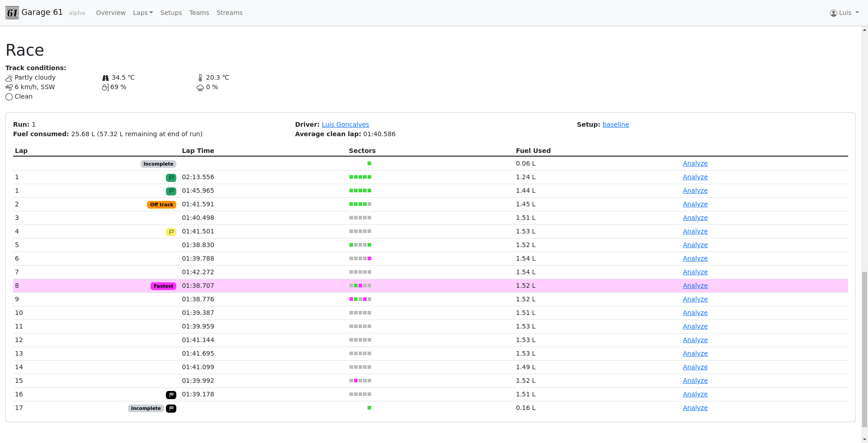
Task: Analyze lap 11
Action: pos(695,326)
